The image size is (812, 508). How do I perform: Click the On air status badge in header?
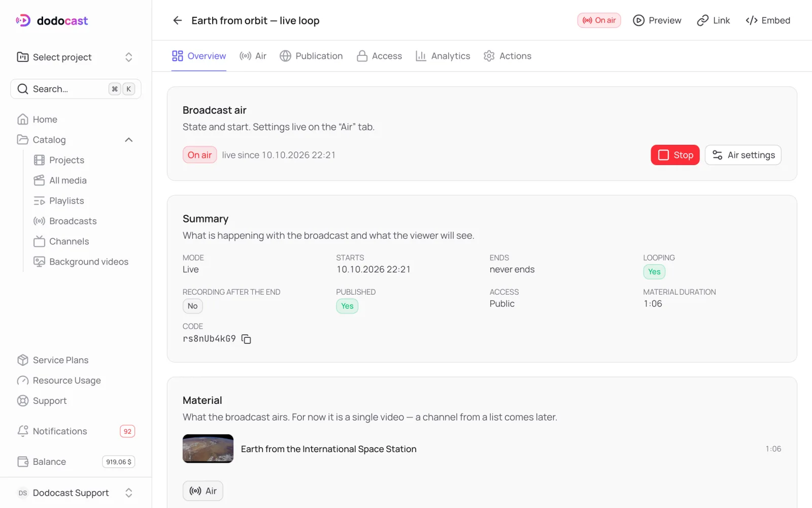point(599,20)
